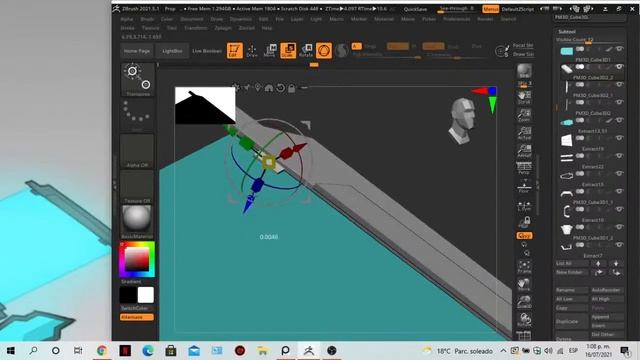Toggle the orange Qvyz rotation mode
The width and height of the screenshot is (640, 360).
point(524,236)
